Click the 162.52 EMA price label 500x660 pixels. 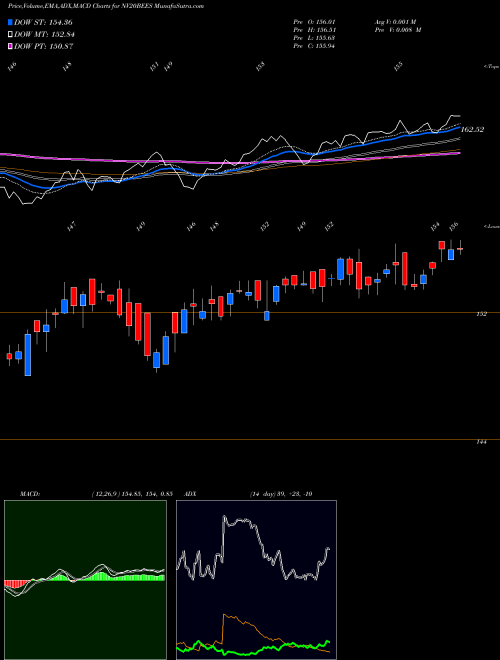[x=472, y=130]
